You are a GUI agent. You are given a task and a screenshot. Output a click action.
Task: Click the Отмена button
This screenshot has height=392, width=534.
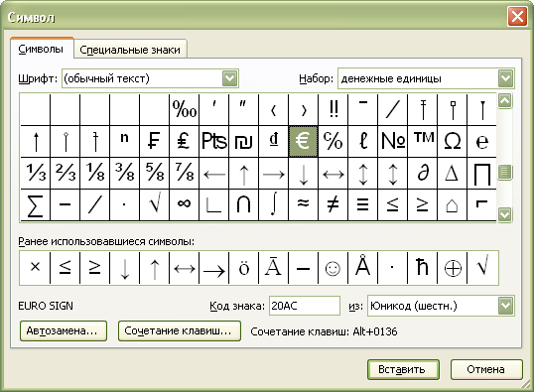[486, 369]
